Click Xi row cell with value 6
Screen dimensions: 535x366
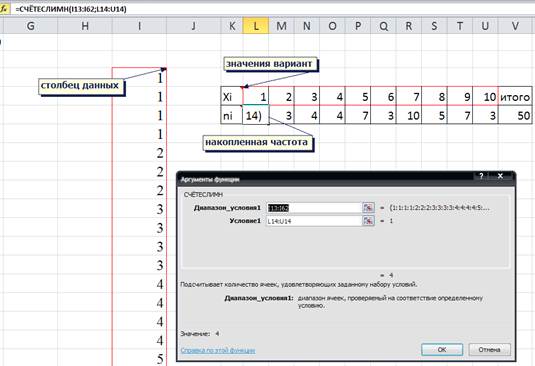[384, 97]
